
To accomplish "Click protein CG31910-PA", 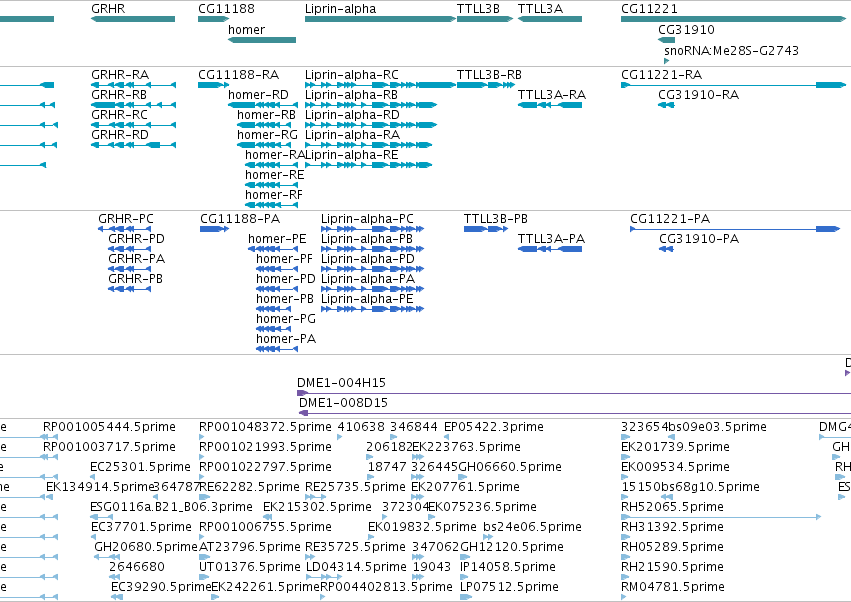I will click(x=666, y=249).
